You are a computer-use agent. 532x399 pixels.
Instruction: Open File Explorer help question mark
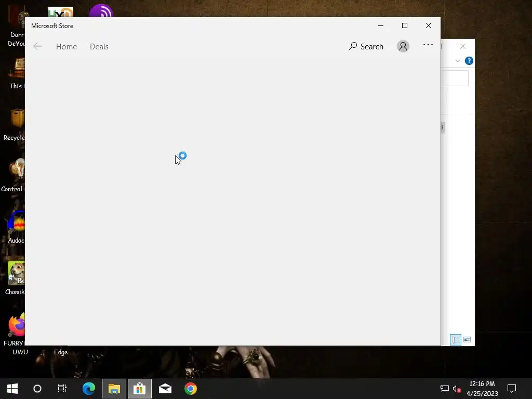click(x=469, y=61)
